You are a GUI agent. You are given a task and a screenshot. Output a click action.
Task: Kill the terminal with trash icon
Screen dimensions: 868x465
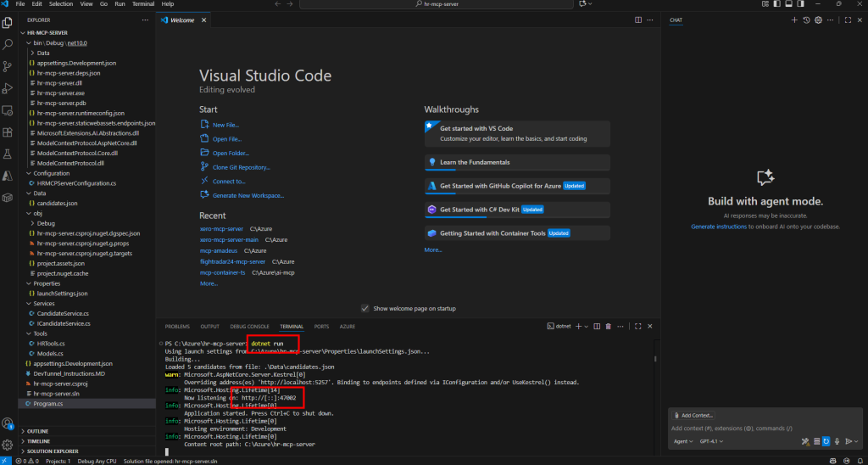[x=608, y=326]
